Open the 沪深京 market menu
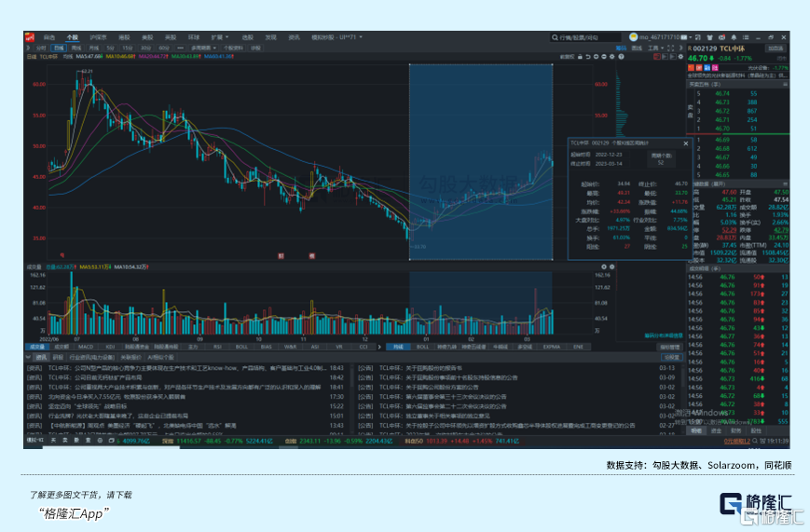810x532 pixels. click(x=98, y=37)
